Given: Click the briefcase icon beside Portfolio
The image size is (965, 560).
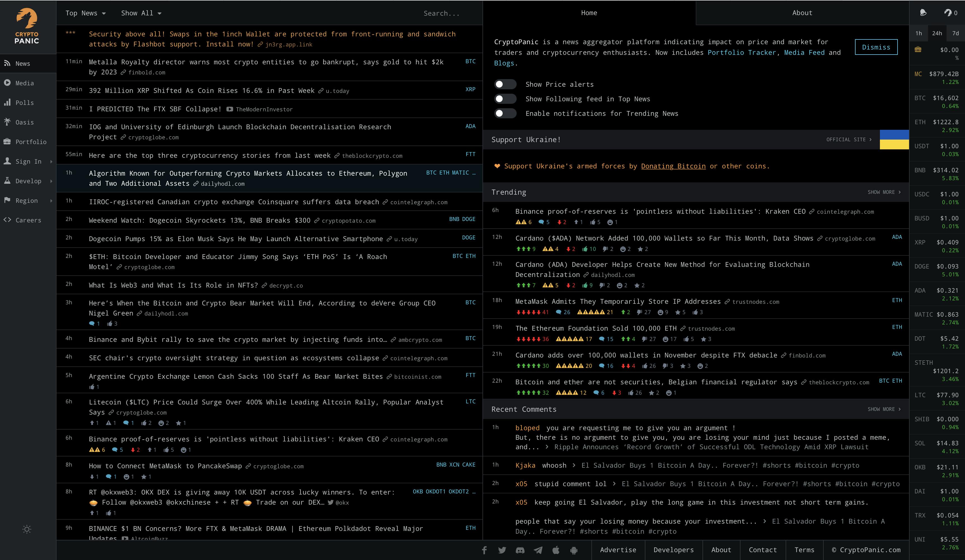Looking at the screenshot, I should pyautogui.click(x=7, y=141).
